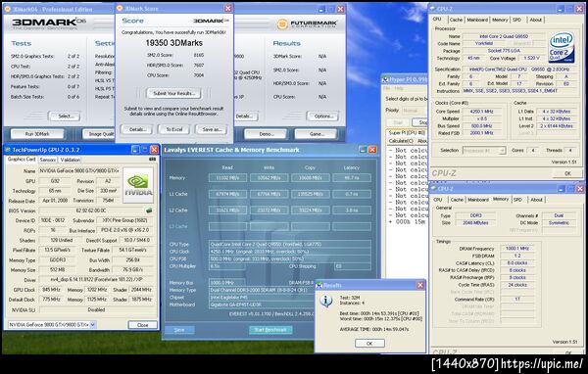The width and height of the screenshot is (588, 374).
Task: Click the Results dialog title bar icon
Action: pyautogui.click(x=319, y=285)
